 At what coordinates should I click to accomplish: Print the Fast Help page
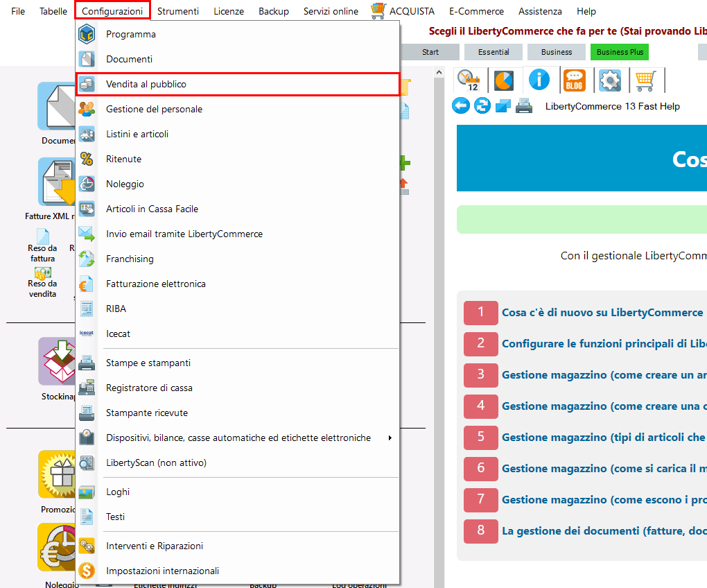[524, 106]
